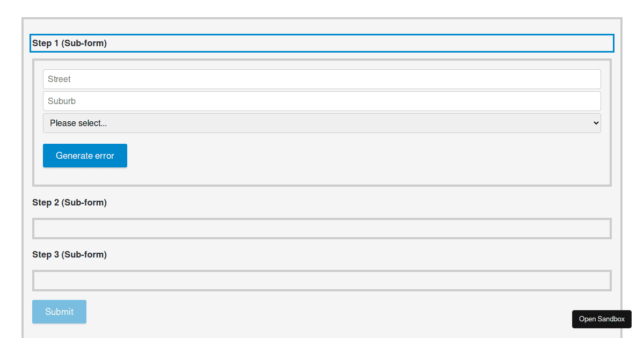This screenshot has width=644, height=338.
Task: Focus the Suburb input field
Action: 321,101
